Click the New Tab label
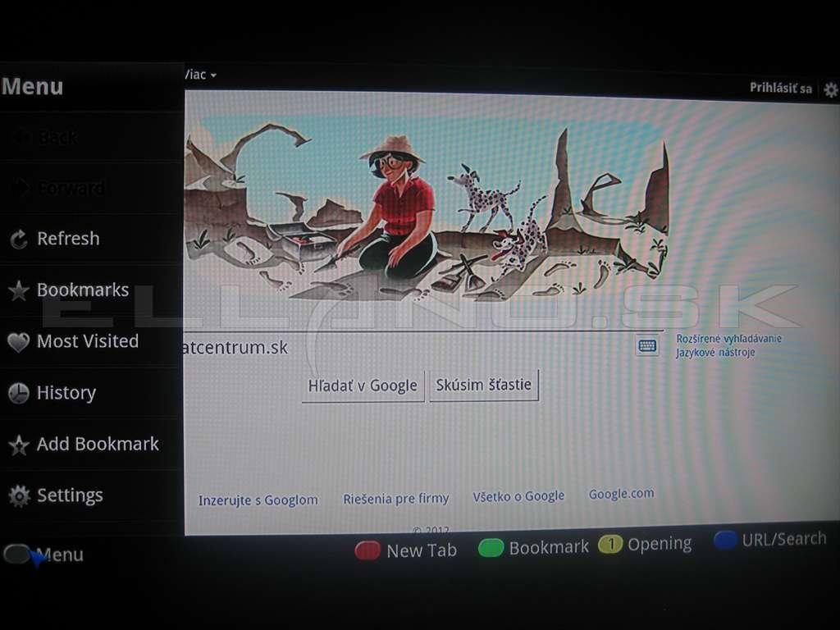Image resolution: width=840 pixels, height=630 pixels. (x=422, y=550)
